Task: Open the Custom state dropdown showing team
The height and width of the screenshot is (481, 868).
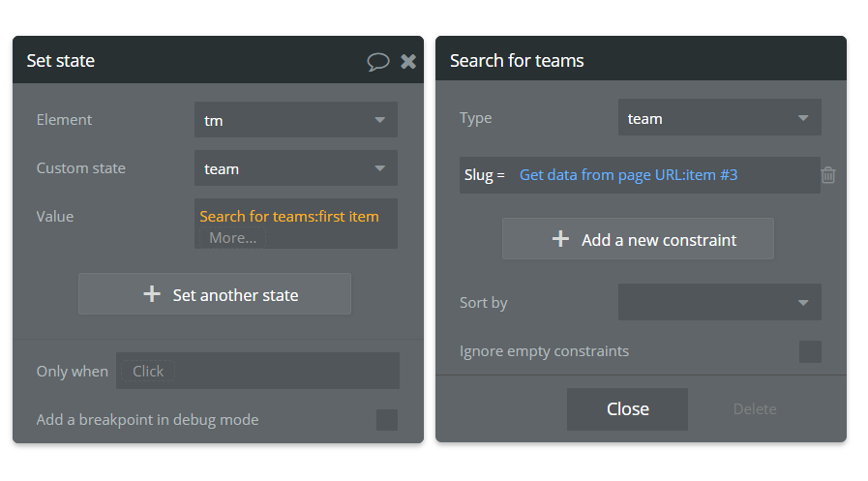Action: click(295, 168)
